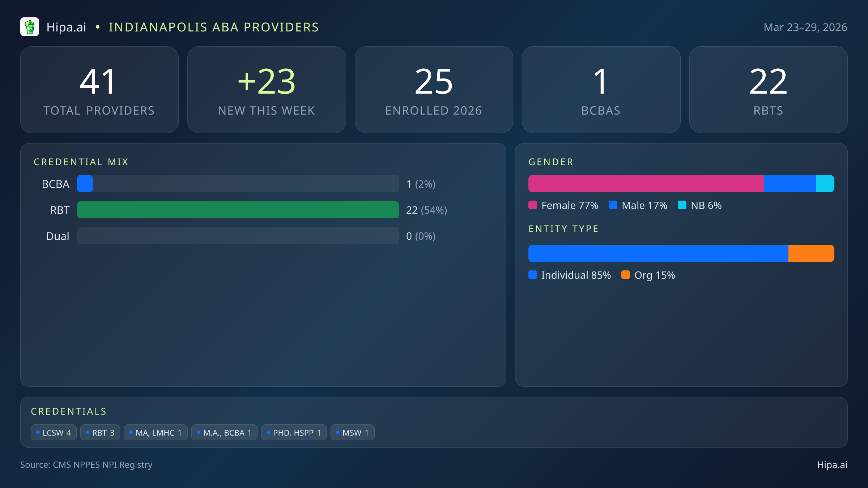Toggle the PHD, HSPP credential chip

(x=294, y=432)
